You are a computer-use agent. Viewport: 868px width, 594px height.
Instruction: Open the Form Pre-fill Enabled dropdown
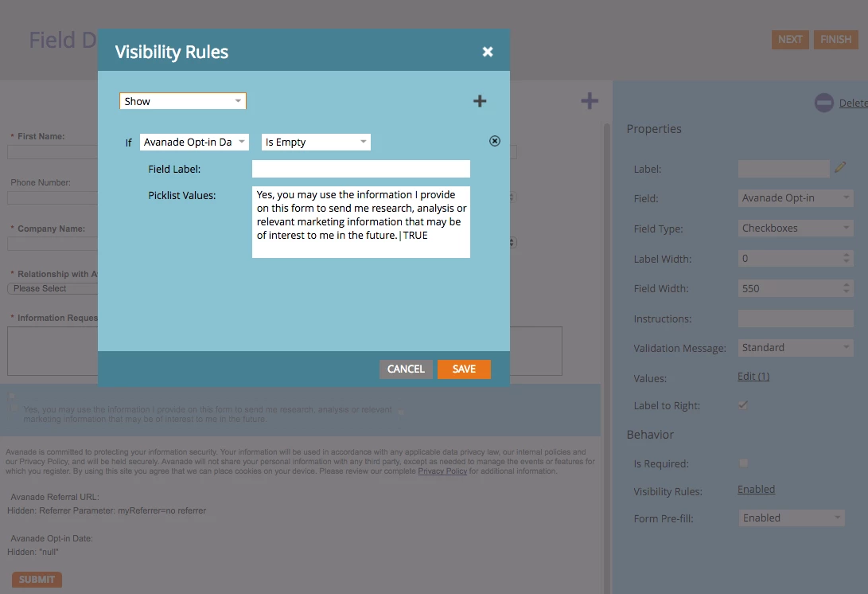tap(792, 518)
